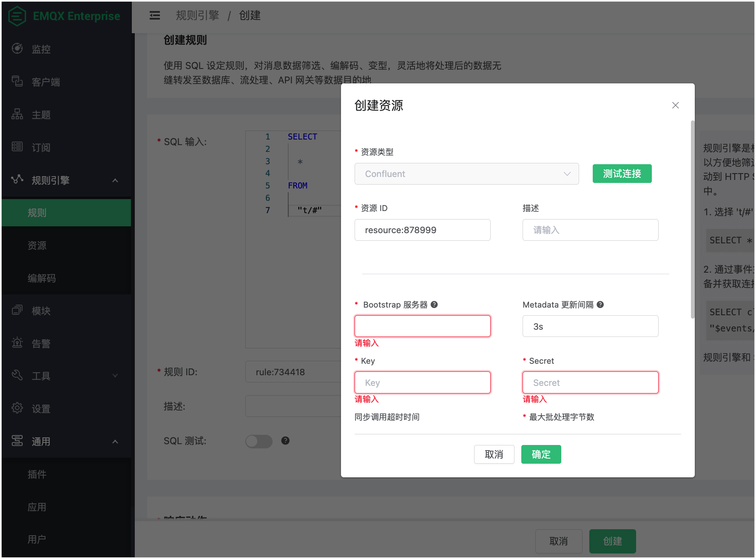
Task: Open 监控 via its dashboard icon
Action: (x=17, y=49)
